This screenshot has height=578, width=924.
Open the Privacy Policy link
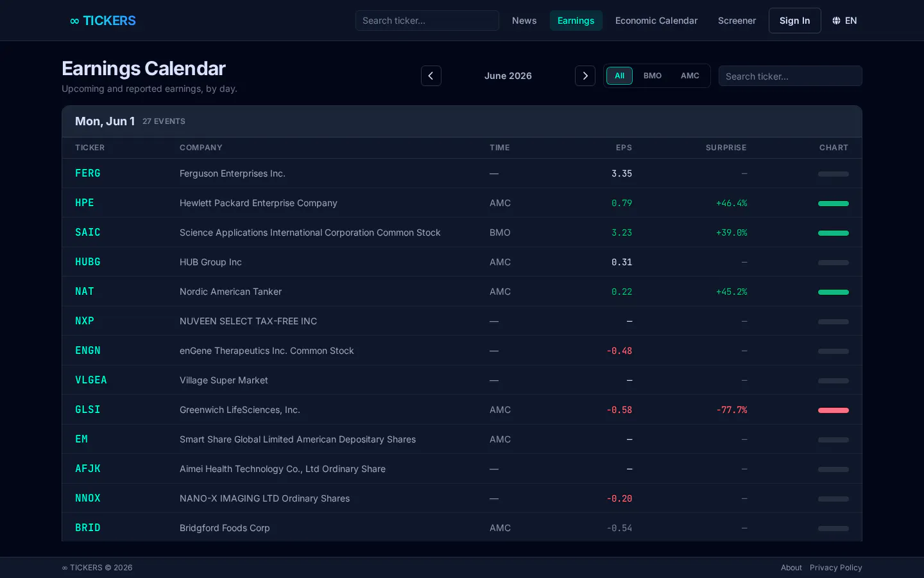835,568
